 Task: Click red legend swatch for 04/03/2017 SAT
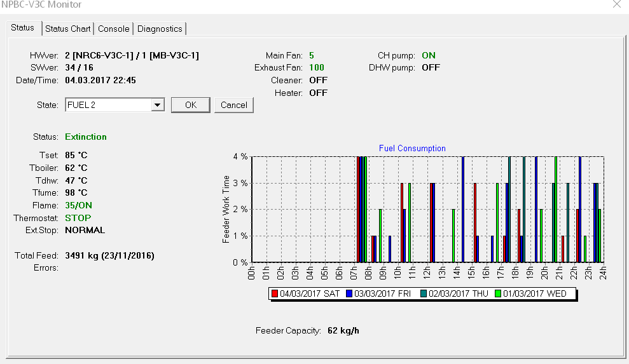pyautogui.click(x=275, y=293)
